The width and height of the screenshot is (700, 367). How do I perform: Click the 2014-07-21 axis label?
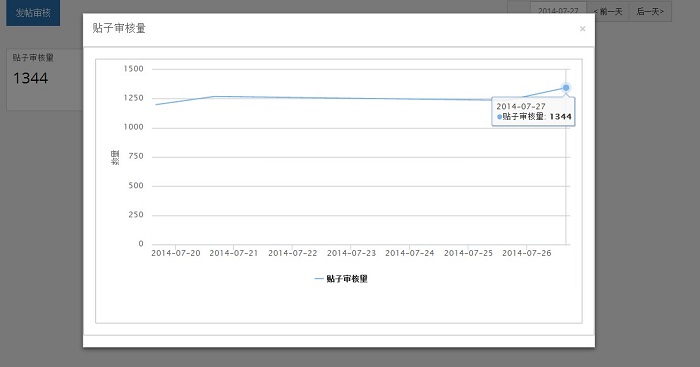click(x=234, y=253)
